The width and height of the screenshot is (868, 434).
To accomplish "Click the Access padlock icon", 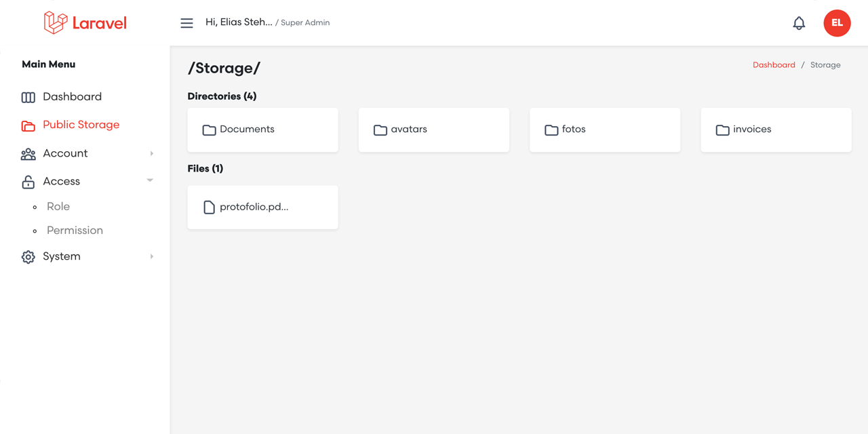I will 28,181.
